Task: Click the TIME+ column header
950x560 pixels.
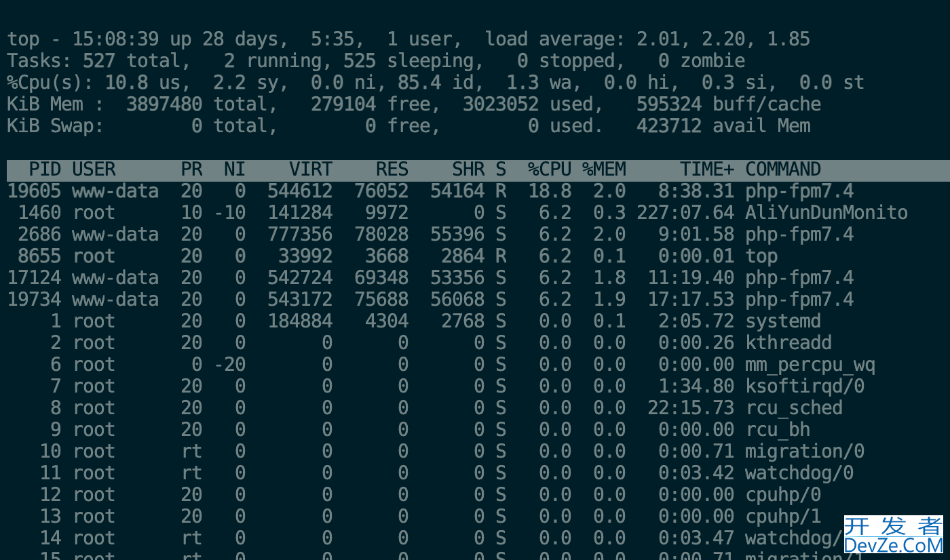Action: 707,169
